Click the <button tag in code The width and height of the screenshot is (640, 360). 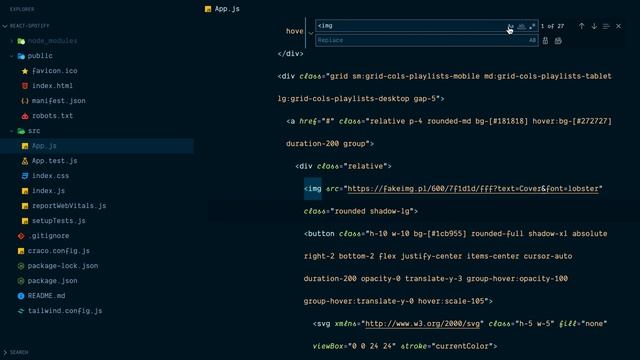point(319,233)
